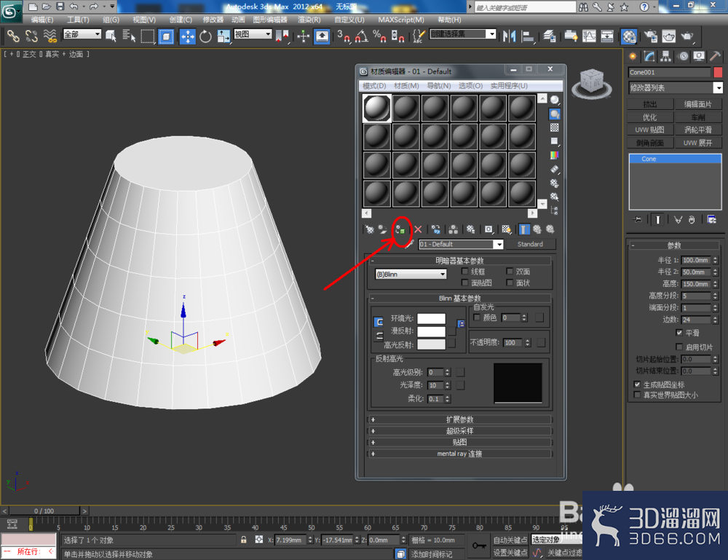Open the Hierarchy panel tab icon

coord(666,57)
